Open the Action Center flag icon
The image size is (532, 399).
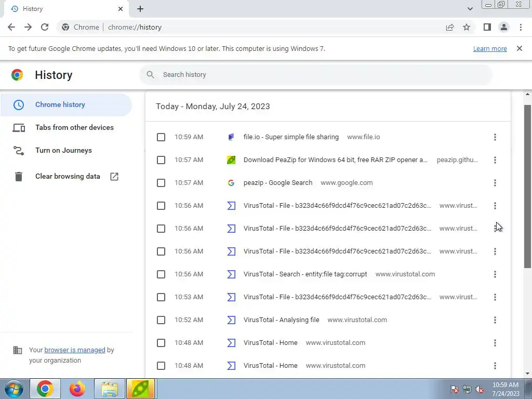pyautogui.click(x=455, y=389)
